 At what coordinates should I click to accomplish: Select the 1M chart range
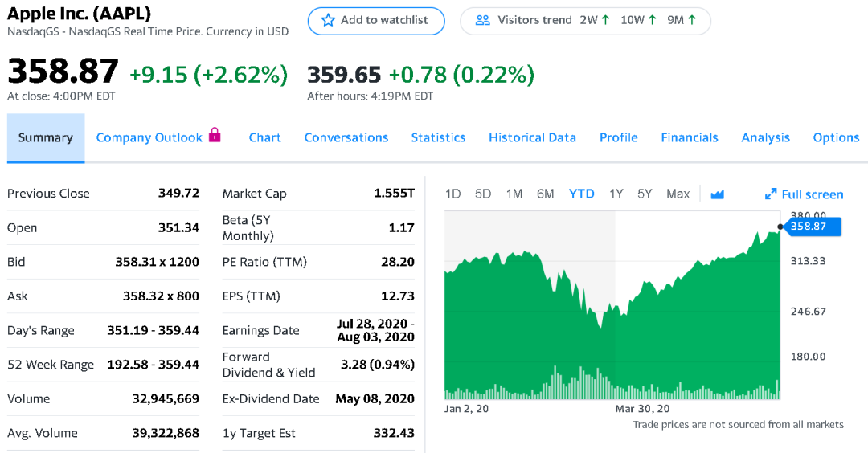click(514, 194)
